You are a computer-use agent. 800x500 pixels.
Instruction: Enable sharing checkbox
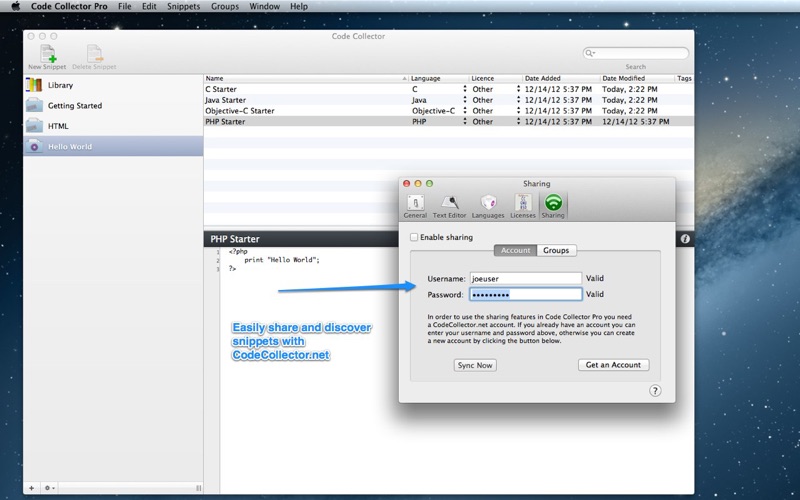point(415,237)
